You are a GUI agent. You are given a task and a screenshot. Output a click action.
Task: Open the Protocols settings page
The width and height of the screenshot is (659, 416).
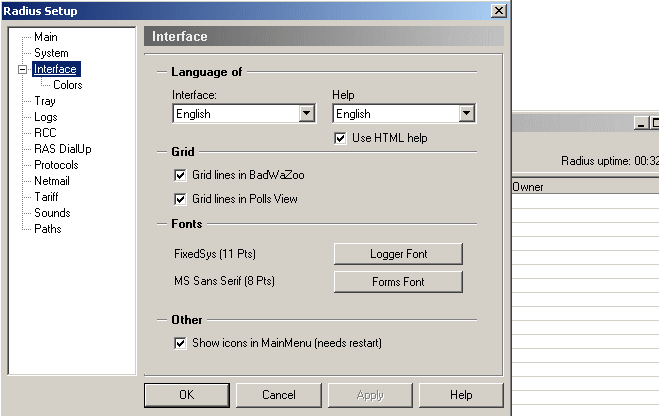click(56, 165)
